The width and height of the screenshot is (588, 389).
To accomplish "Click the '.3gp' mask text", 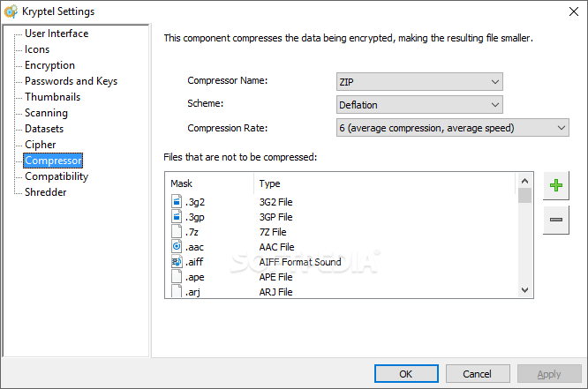I will [x=195, y=217].
